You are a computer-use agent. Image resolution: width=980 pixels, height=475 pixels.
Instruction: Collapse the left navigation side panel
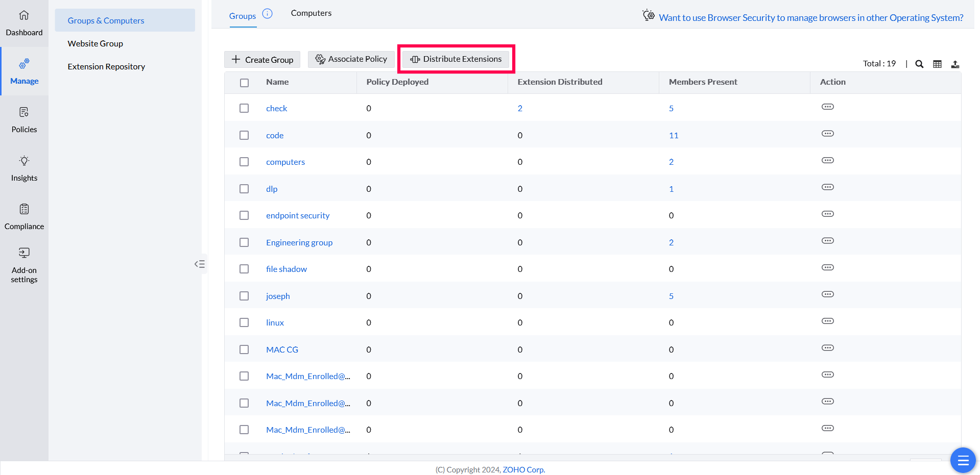pos(200,264)
